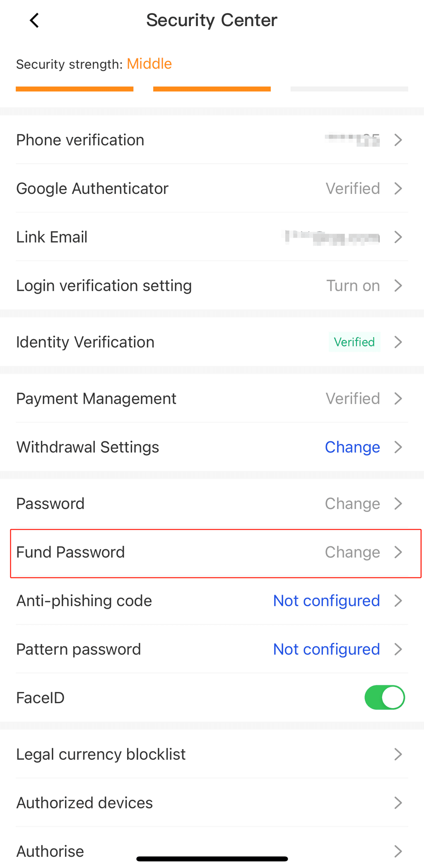The image size is (424, 868).
Task: Toggle the FaceID switch
Action: [x=384, y=697]
